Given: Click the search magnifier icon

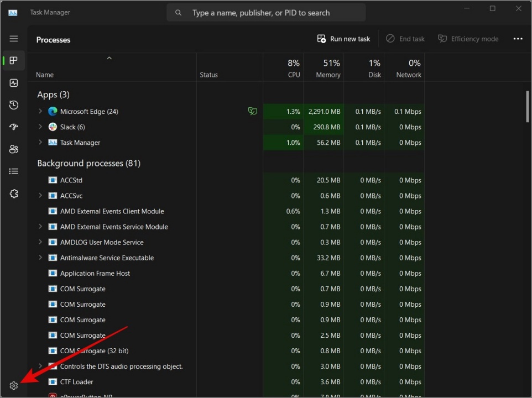Looking at the screenshot, I should click(x=178, y=13).
